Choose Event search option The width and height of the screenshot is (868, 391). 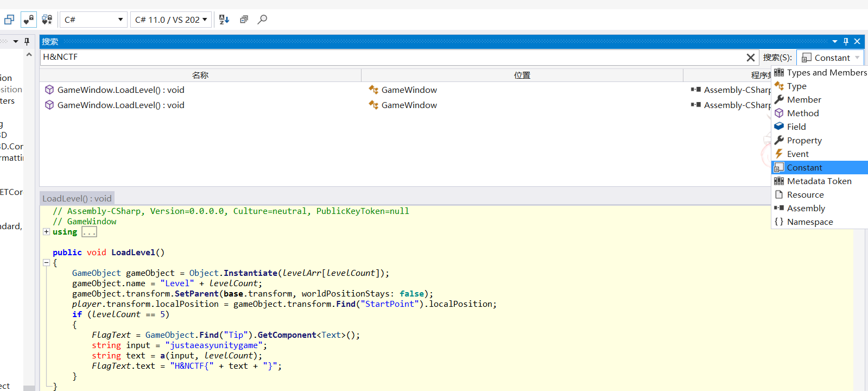(x=820, y=154)
